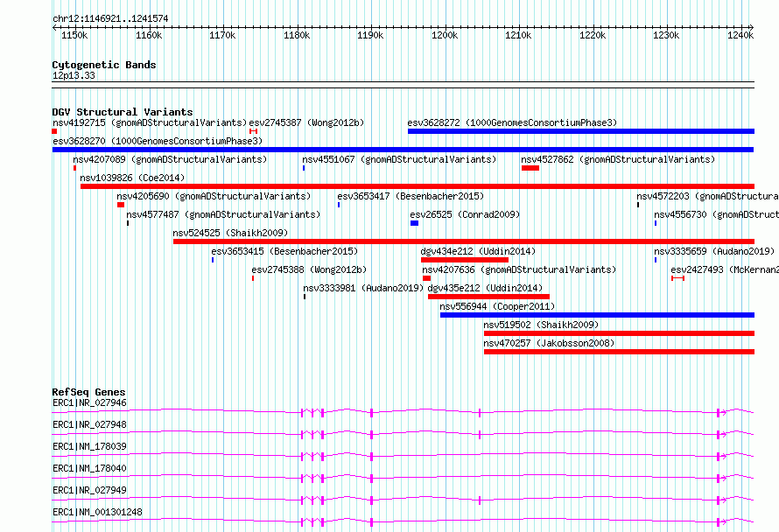779x532 pixels.
Task: Open nsv4207636 variant label
Action: [519, 269]
